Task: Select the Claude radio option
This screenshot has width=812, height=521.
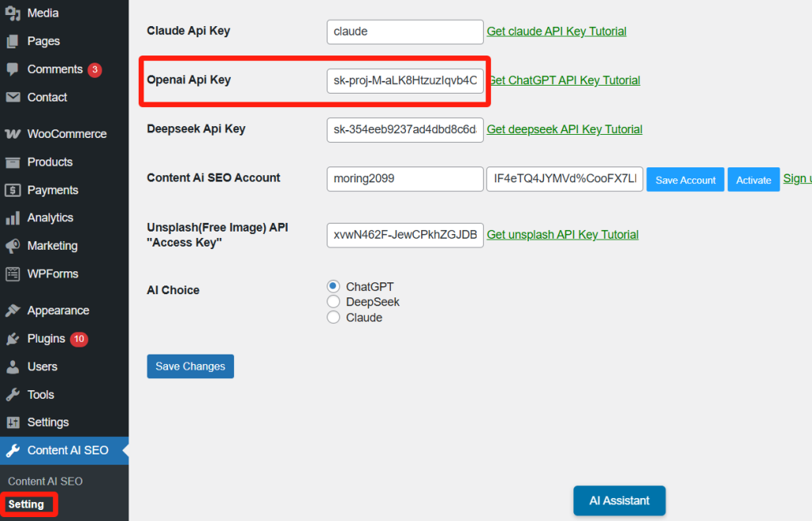Action: tap(334, 317)
